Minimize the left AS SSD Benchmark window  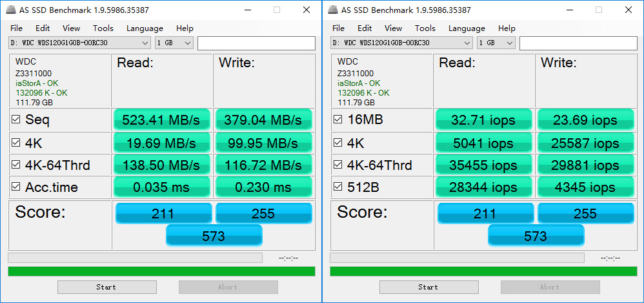[247, 10]
